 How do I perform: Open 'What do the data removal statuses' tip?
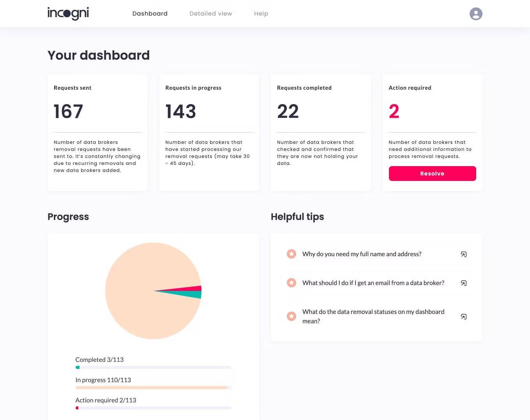pos(373,316)
